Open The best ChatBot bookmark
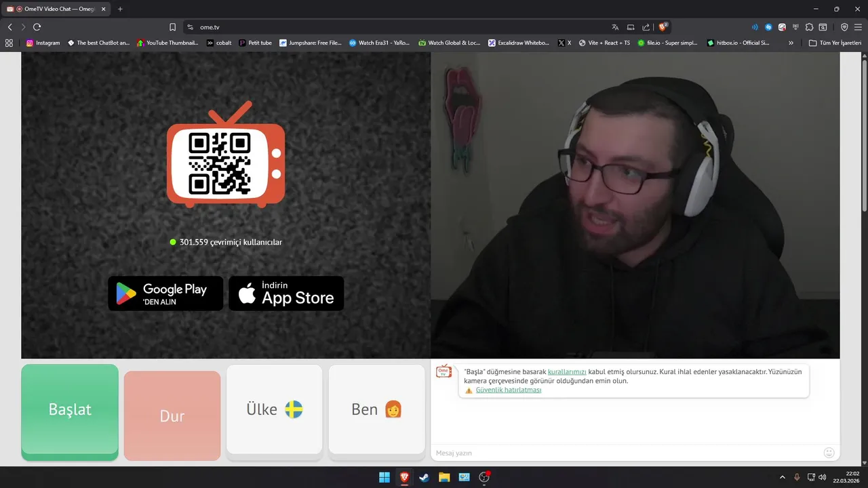The height and width of the screenshot is (488, 868). coord(98,43)
